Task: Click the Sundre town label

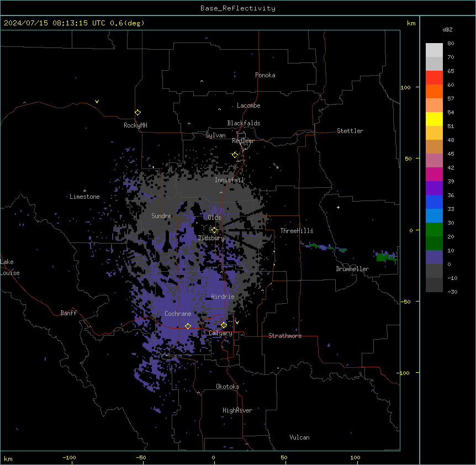Action: click(x=161, y=216)
